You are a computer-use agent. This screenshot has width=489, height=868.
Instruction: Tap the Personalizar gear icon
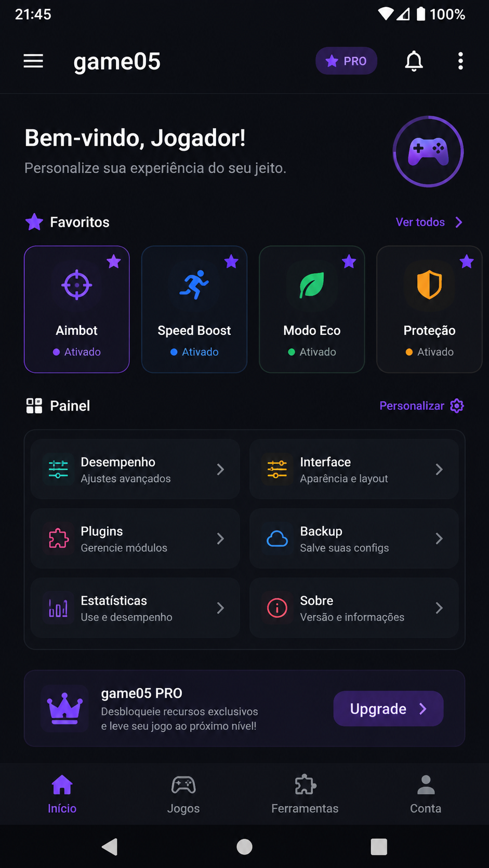[x=457, y=405]
